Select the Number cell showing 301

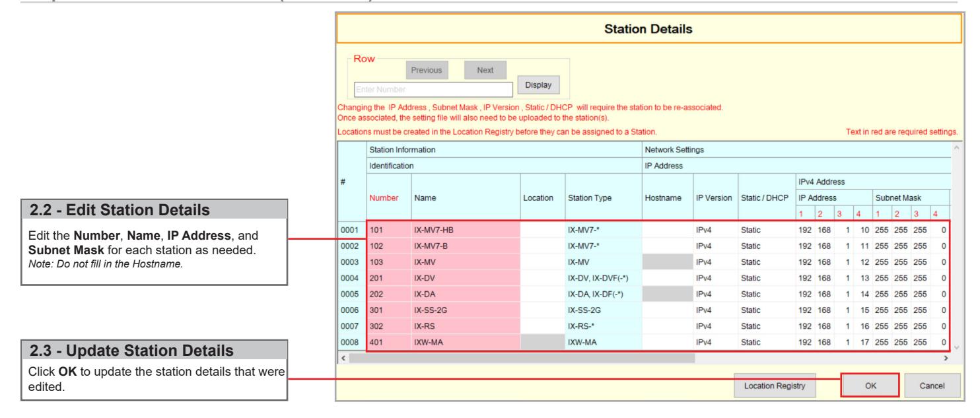click(x=388, y=310)
